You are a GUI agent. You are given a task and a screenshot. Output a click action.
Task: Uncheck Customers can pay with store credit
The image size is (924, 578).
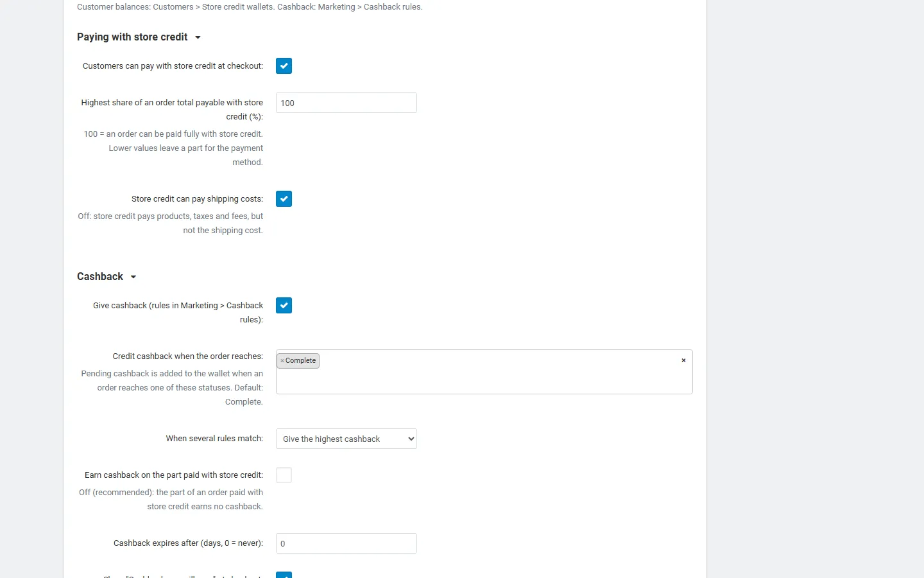tap(284, 66)
